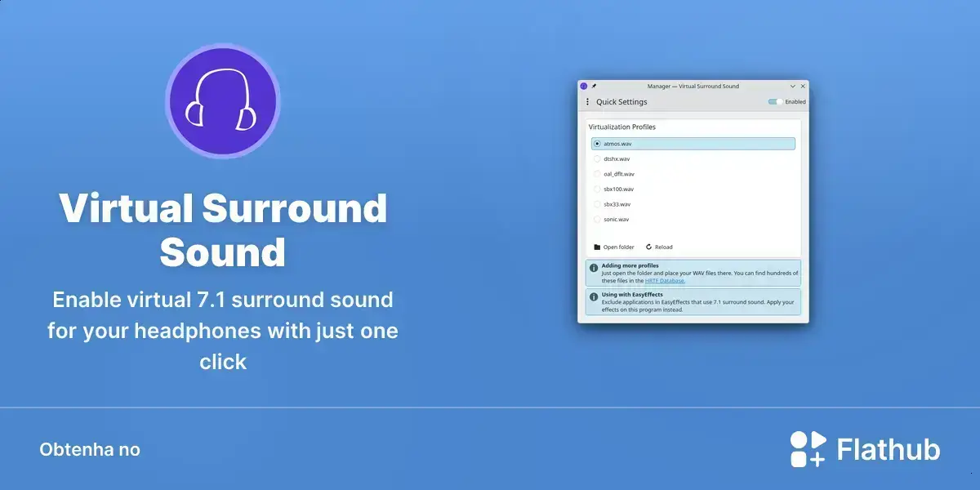The height and width of the screenshot is (490, 980).
Task: Click the Virtualization Profiles heading
Action: 622,127
